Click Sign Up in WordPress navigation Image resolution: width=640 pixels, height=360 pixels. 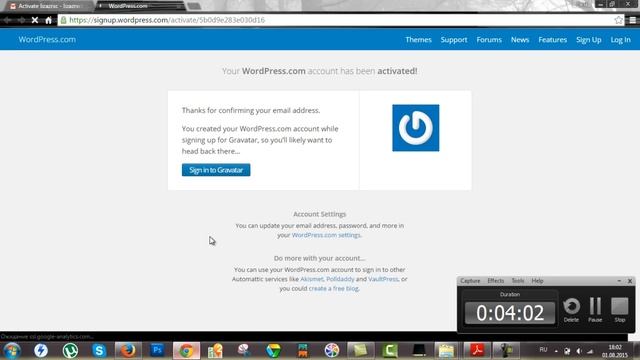589,40
